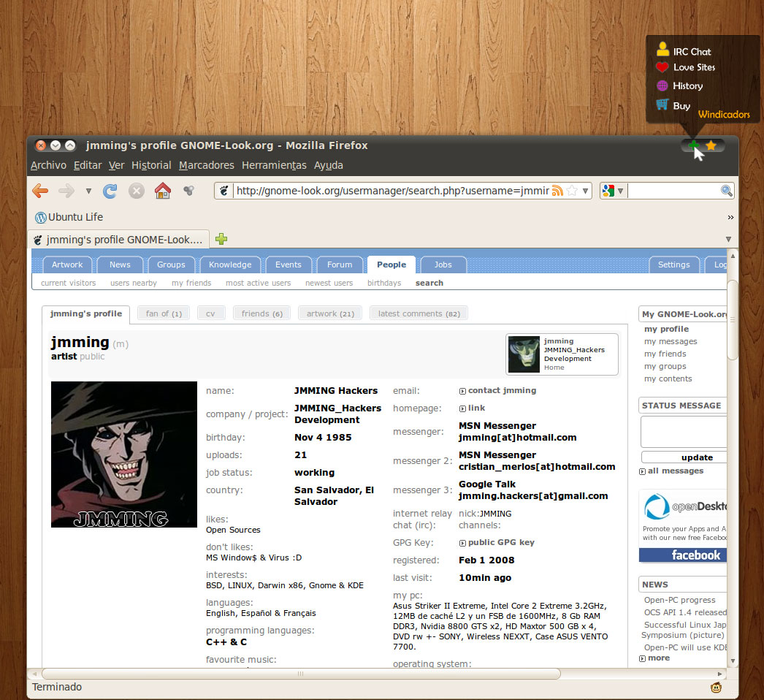Open the back/forward history dropdown arrow

click(x=88, y=191)
